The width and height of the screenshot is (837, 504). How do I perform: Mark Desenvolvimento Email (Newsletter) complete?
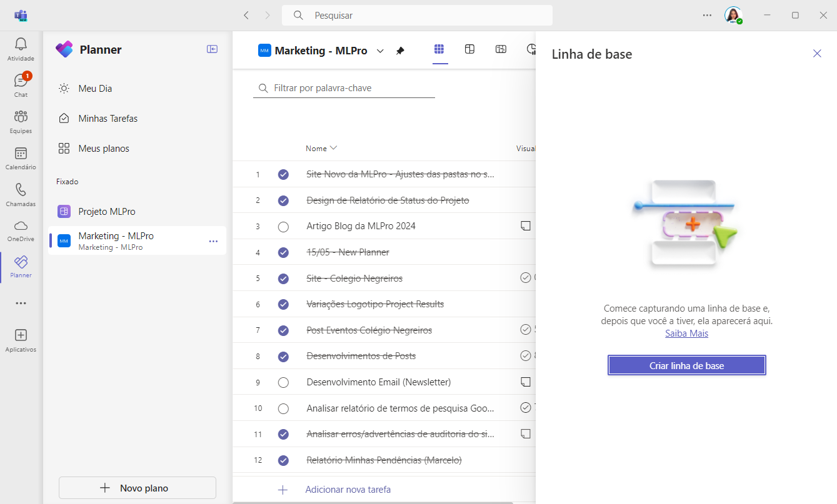click(x=283, y=382)
